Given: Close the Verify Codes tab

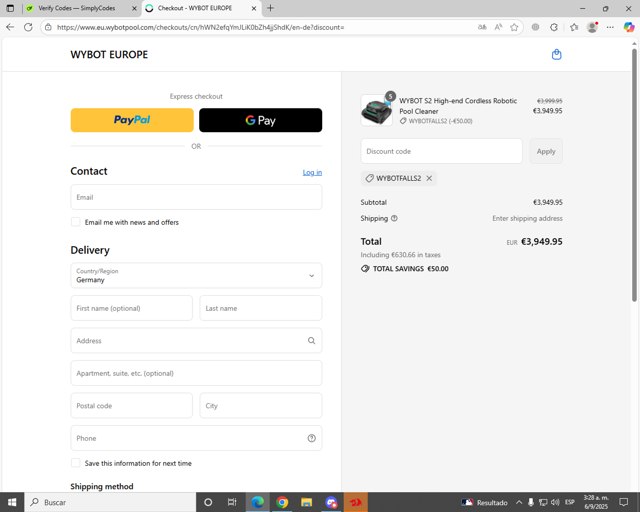Looking at the screenshot, I should 134,8.
